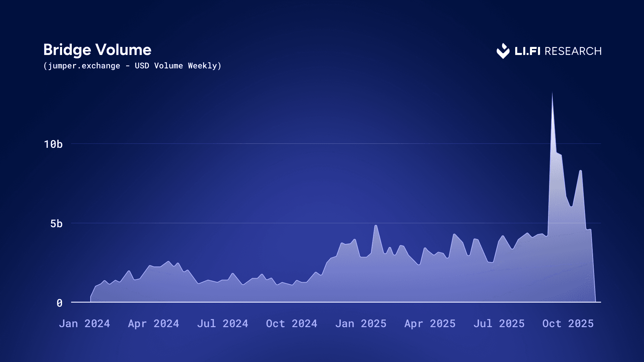Image resolution: width=644 pixels, height=362 pixels.
Task: Click the Apr 2025 axis label
Action: pos(430,323)
